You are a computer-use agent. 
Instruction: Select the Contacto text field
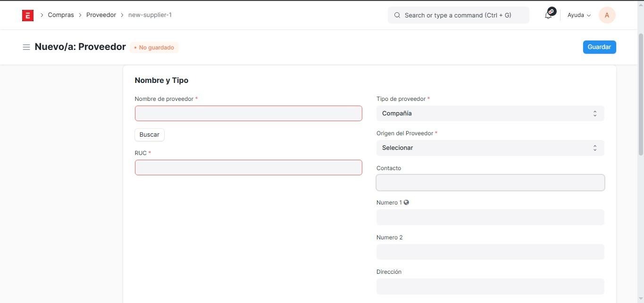[490, 183]
